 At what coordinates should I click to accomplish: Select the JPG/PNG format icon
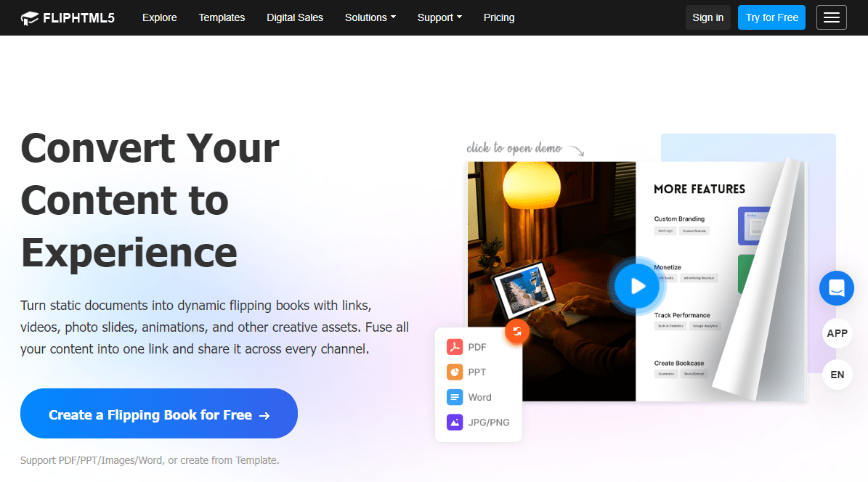click(x=455, y=422)
